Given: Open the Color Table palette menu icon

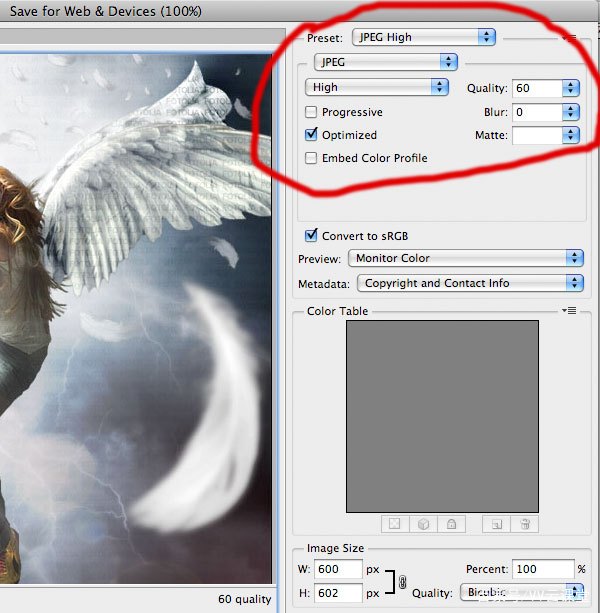Looking at the screenshot, I should pyautogui.click(x=569, y=310).
